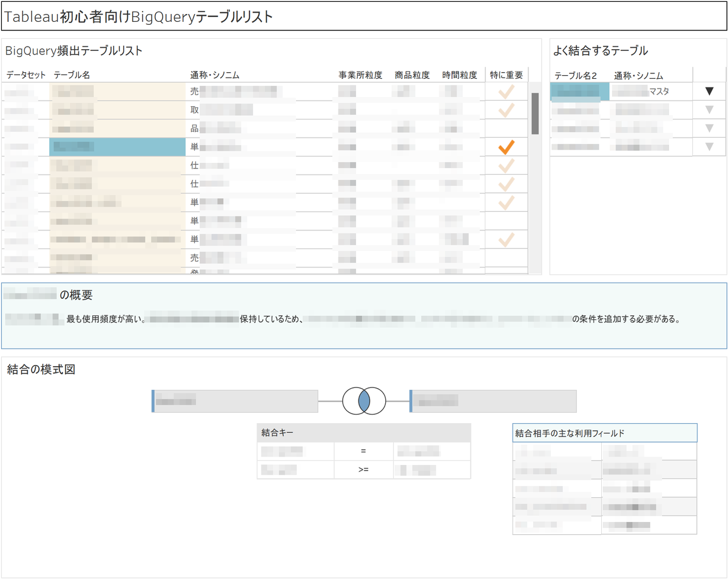The image size is (728, 579).
Task: Select 通称・シノニム header in BigQuery頻出テーブルリスト
Action: point(215,75)
